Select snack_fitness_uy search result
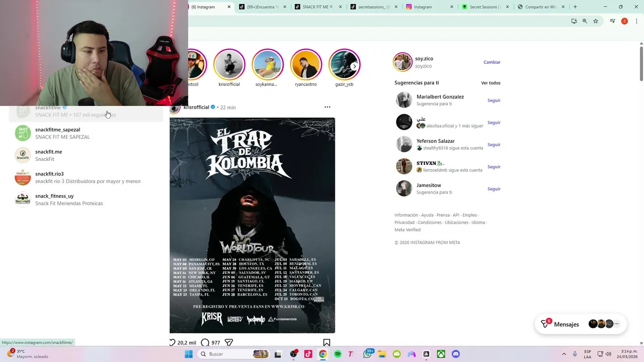Screen dimensions: 644x362 pyautogui.click(x=86, y=200)
